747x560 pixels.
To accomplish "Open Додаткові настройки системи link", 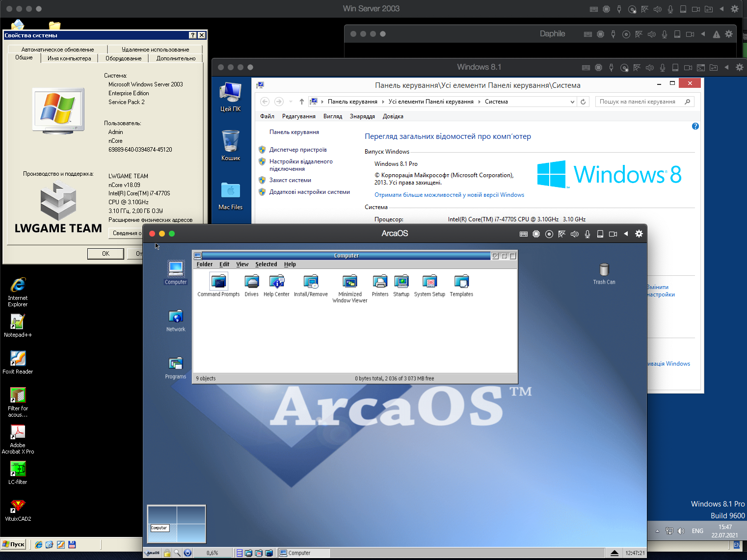I will point(309,192).
